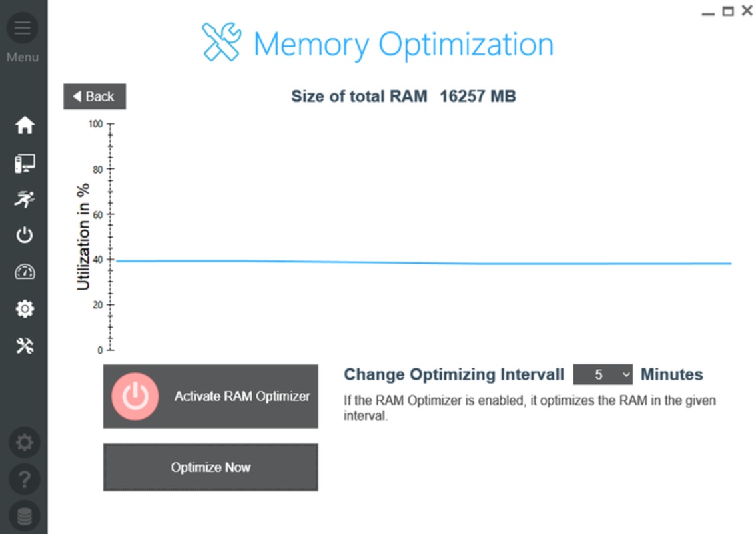Click the Memory Optimization header tools icon
The height and width of the screenshot is (534, 756).
(222, 42)
